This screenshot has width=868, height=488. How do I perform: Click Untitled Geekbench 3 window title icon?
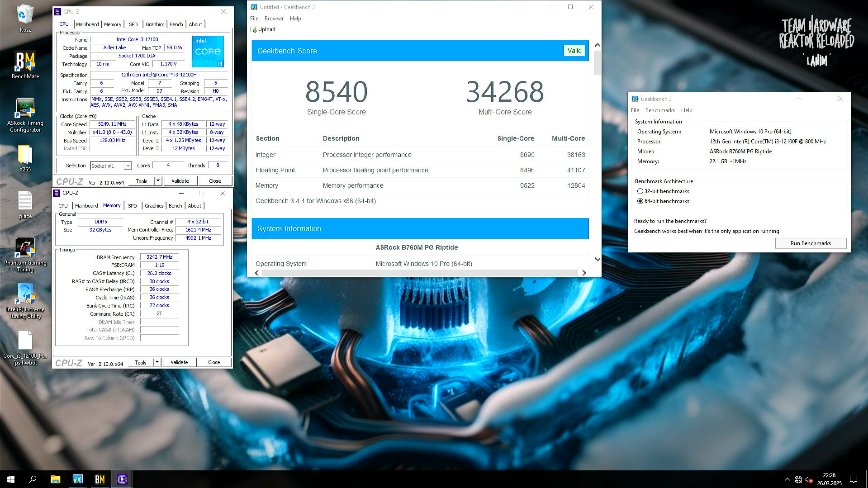point(254,7)
